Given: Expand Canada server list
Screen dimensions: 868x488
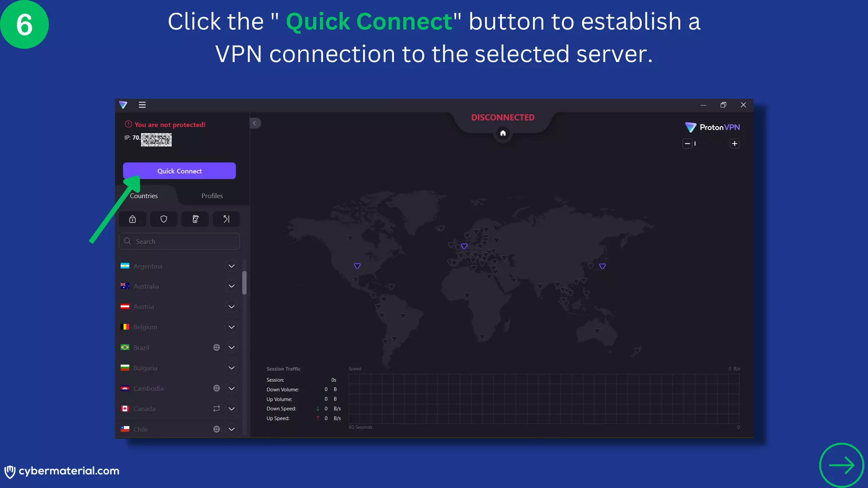Looking at the screenshot, I should [231, 409].
